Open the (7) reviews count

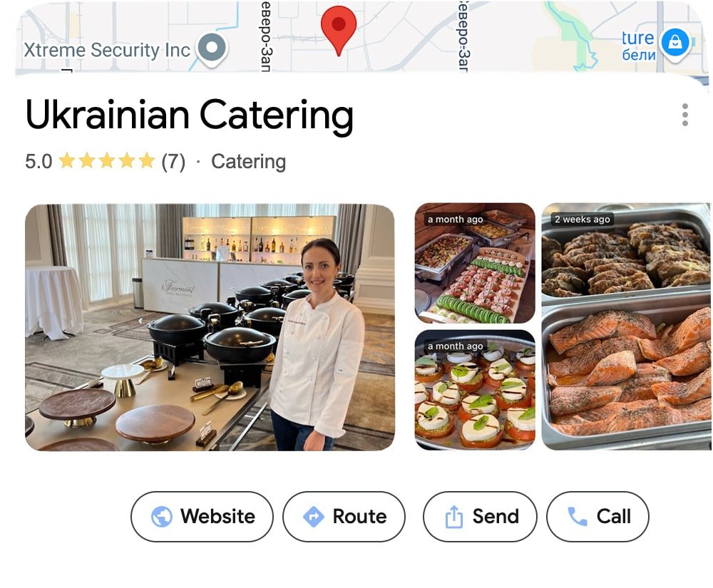coord(173,162)
